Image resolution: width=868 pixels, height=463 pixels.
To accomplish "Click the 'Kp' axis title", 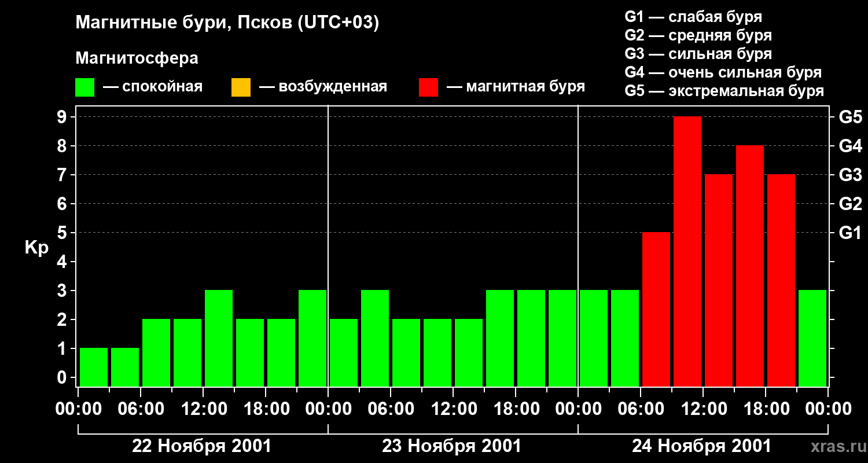I will (36, 247).
